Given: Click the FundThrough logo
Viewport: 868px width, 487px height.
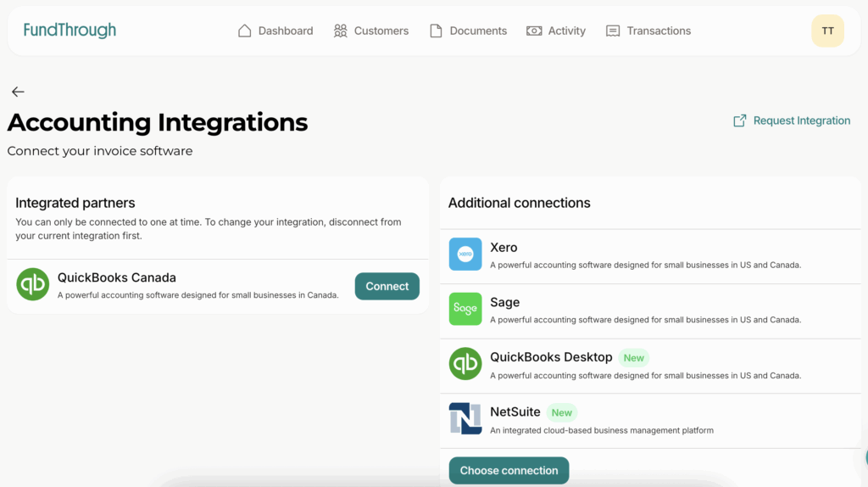Looking at the screenshot, I should tap(70, 31).
